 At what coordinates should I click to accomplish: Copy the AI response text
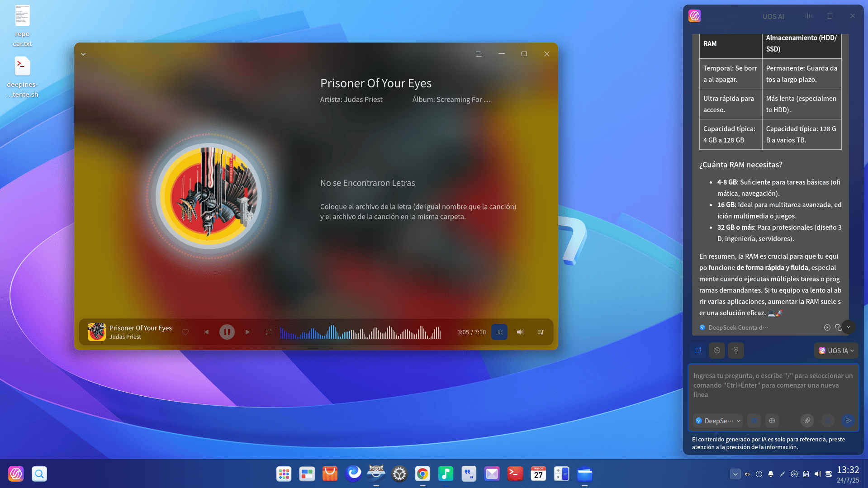tap(838, 327)
